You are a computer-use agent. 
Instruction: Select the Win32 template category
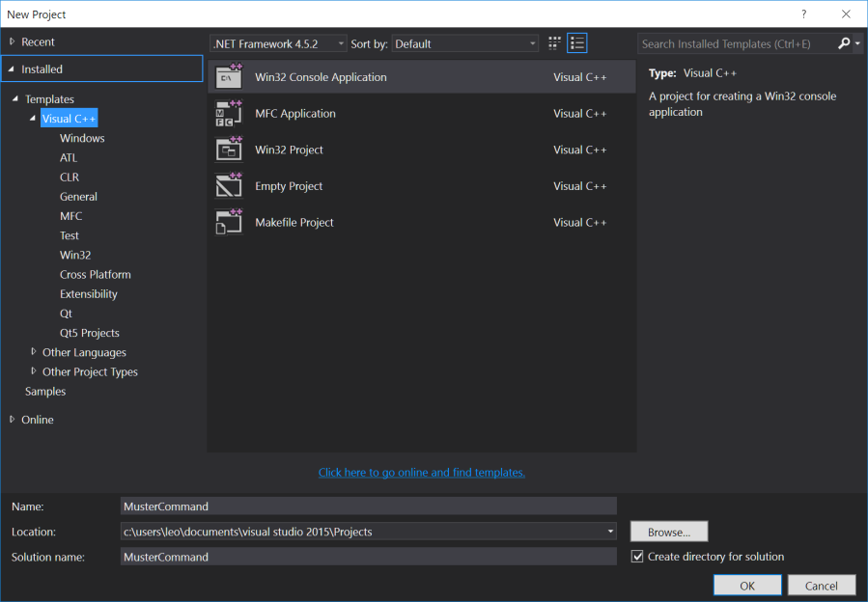coord(75,255)
